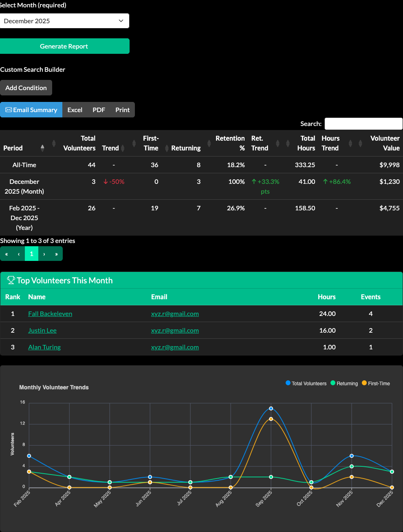This screenshot has height=532, width=403.
Task: Click the sort arrows next to Period
Action: (x=42, y=148)
